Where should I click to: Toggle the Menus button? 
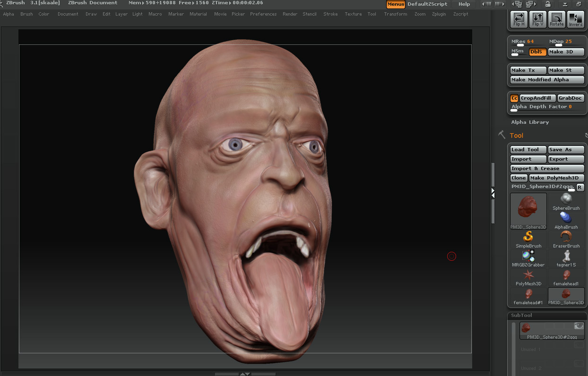tap(396, 4)
